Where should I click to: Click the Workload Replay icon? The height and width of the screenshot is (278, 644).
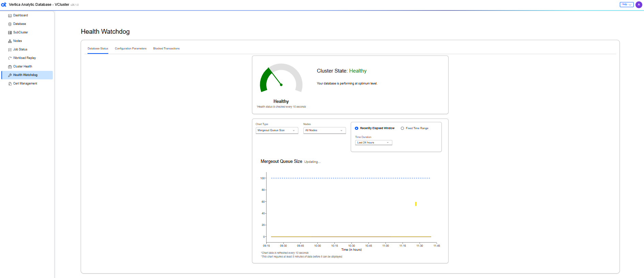[x=10, y=58]
